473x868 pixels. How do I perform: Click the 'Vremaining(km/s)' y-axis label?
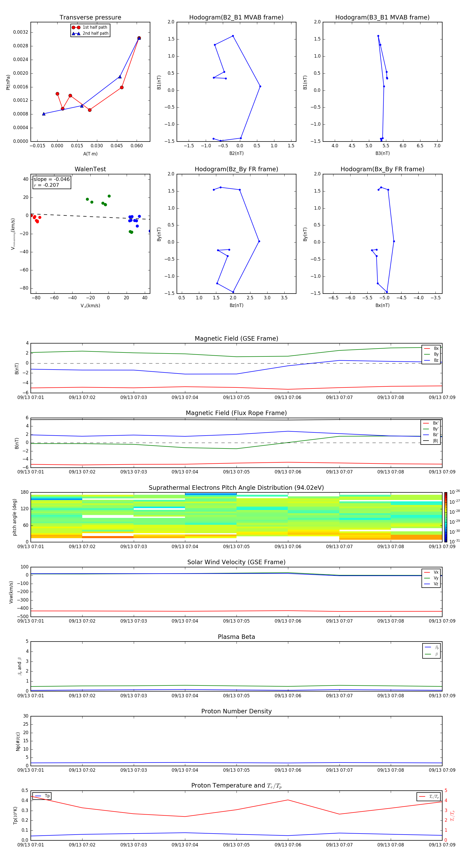[x=13, y=234]
